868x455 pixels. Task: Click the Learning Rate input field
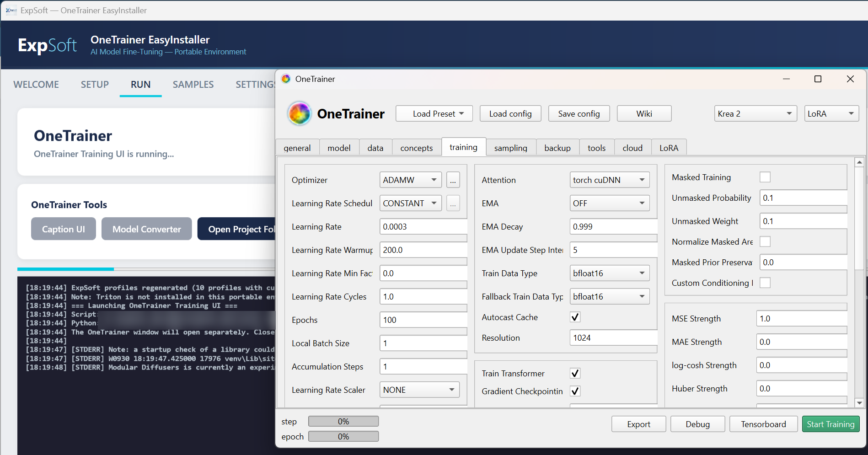click(x=423, y=227)
